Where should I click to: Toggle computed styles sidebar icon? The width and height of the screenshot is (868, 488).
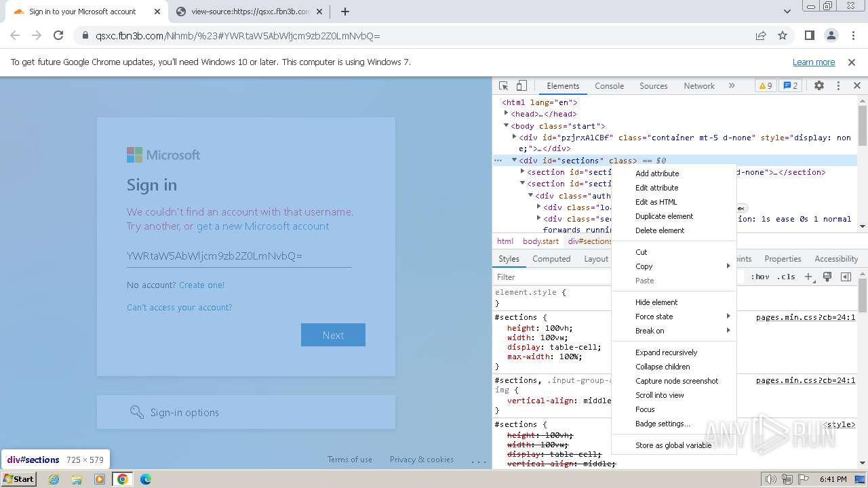click(x=846, y=277)
